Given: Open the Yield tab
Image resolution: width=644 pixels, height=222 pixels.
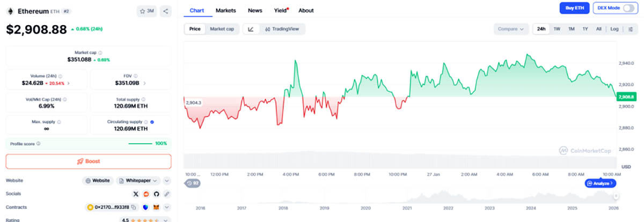Looking at the screenshot, I should [281, 10].
